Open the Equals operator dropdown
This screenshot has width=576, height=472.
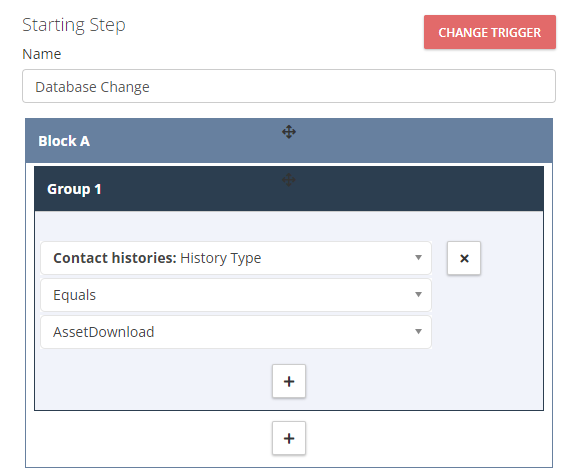click(x=236, y=295)
